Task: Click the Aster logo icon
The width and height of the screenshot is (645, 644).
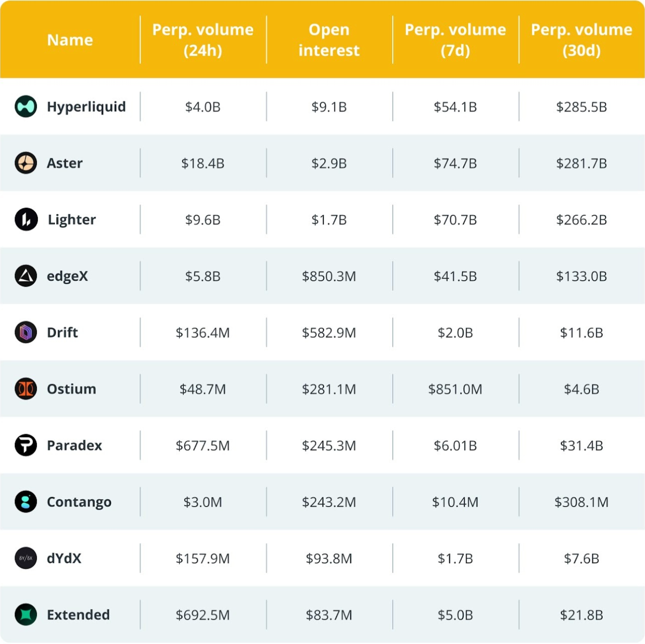Action: click(x=26, y=163)
